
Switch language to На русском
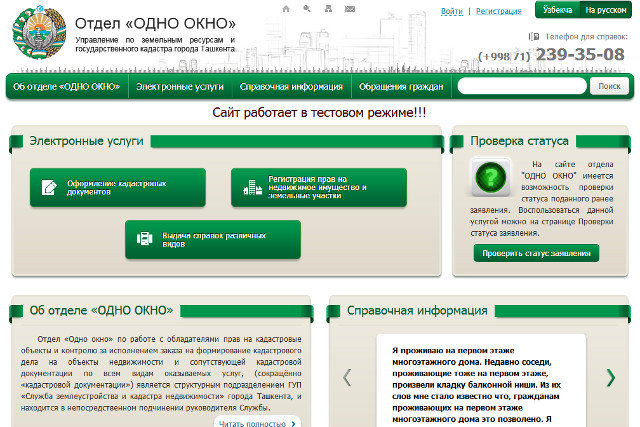[605, 10]
